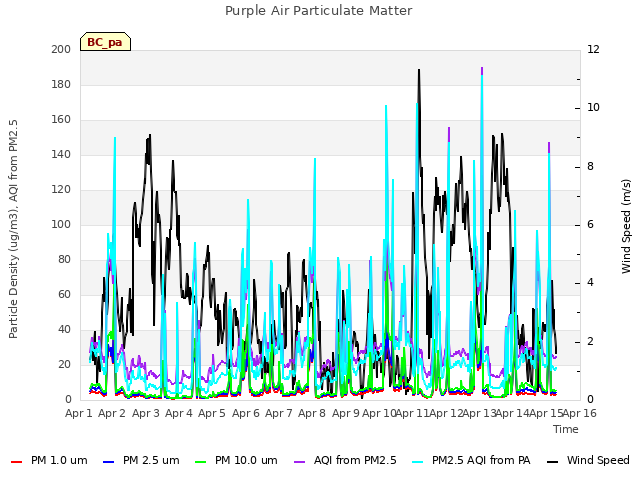The image size is (640, 480).
Task: Click the Apr 9 date tick label
Action: click(x=346, y=413)
